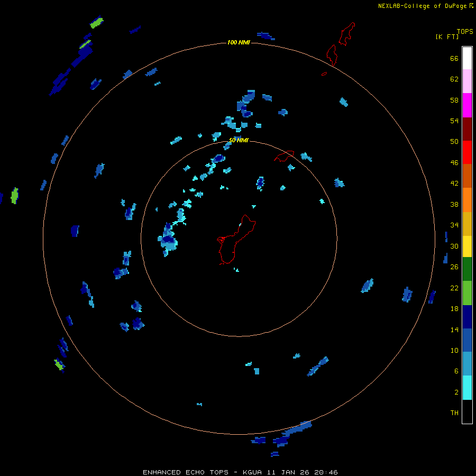Pick the bright red legend swatch
This screenshot has height=476, width=476.
467,152
